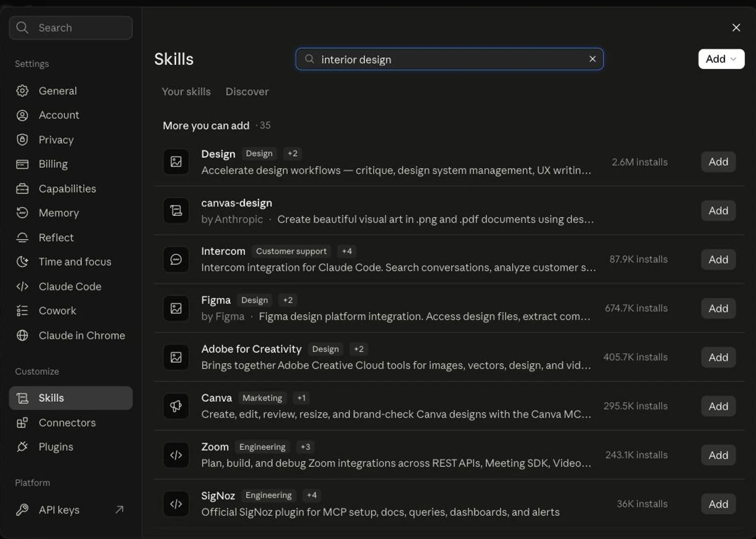Click the "by Anthropic" text
The image size is (756, 539).
click(x=232, y=219)
